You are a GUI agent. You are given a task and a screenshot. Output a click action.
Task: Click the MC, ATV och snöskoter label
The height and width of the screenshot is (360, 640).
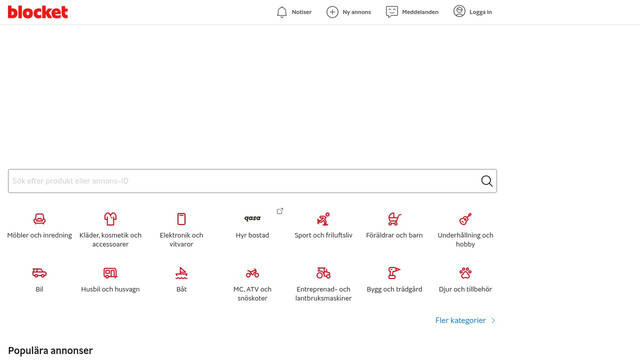(x=252, y=293)
